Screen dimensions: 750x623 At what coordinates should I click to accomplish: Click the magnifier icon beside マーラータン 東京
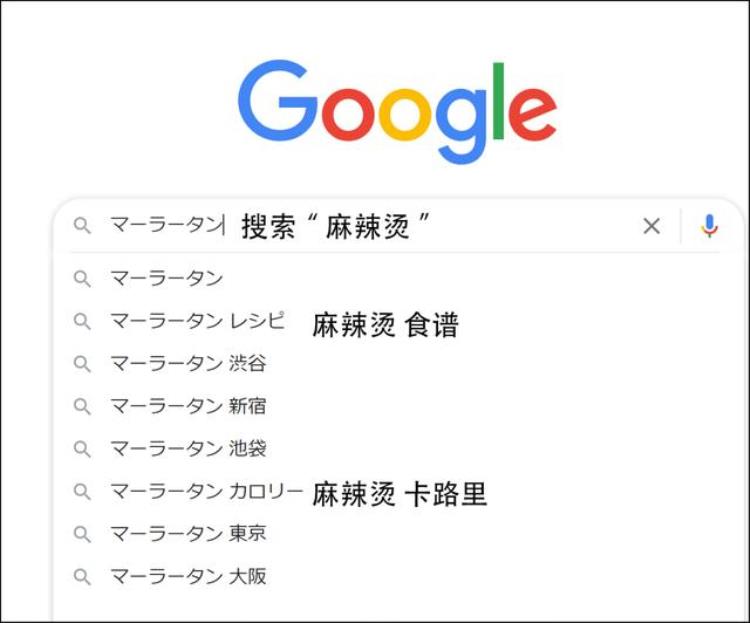(82, 534)
